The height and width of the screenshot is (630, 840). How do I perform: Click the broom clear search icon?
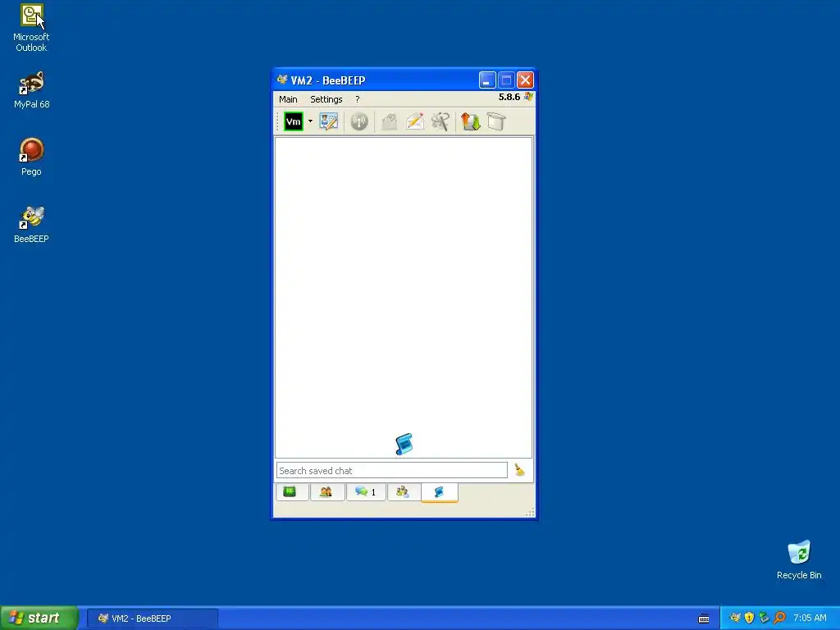point(519,470)
